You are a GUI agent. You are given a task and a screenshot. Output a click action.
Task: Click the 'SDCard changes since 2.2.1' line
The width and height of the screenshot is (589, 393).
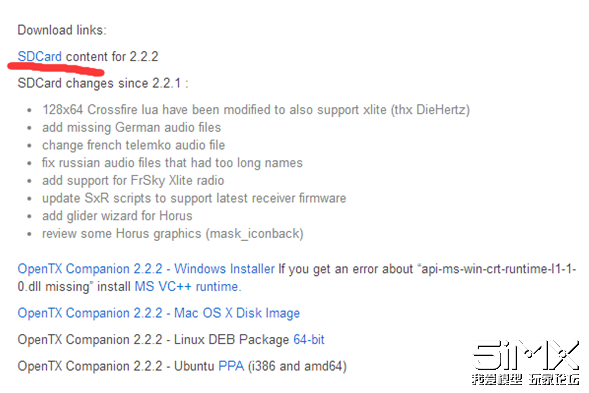tap(103, 83)
